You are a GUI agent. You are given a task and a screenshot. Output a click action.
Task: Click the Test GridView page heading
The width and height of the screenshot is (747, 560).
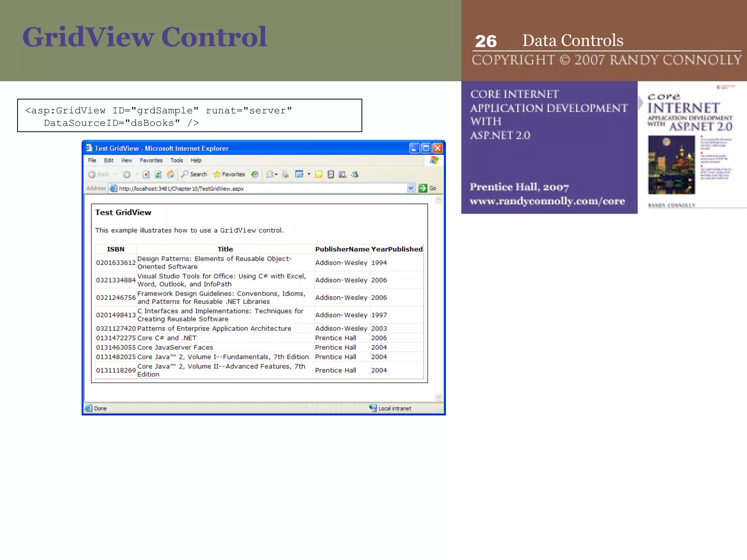point(123,212)
